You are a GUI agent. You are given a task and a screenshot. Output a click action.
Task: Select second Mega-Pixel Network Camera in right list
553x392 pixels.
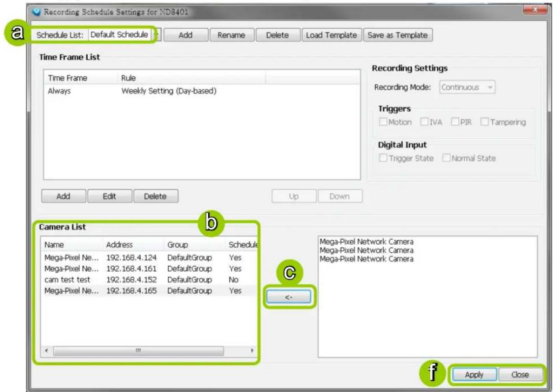(367, 250)
